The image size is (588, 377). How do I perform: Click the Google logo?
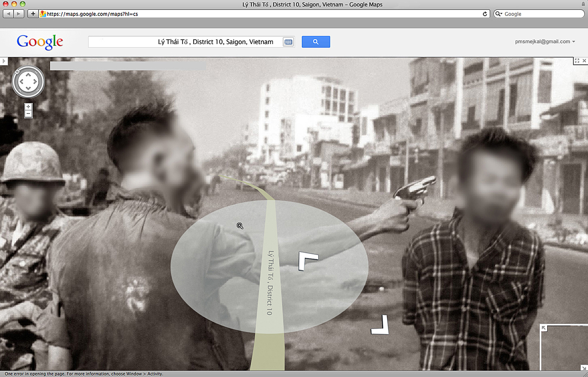pyautogui.click(x=40, y=42)
